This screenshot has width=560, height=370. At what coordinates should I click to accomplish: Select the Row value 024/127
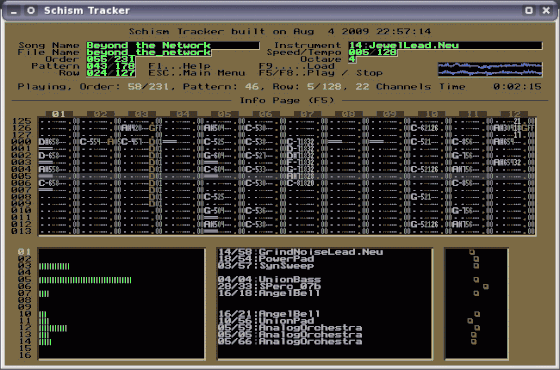pyautogui.click(x=111, y=73)
